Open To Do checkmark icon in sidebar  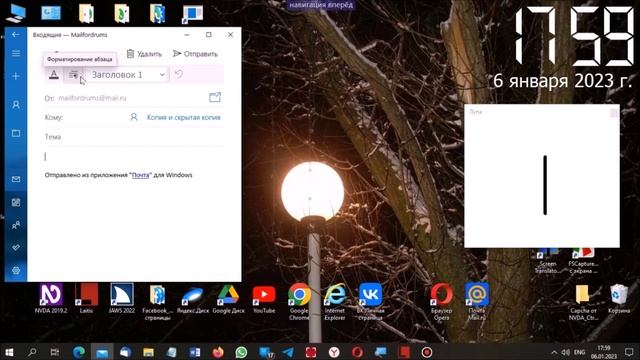click(16, 248)
